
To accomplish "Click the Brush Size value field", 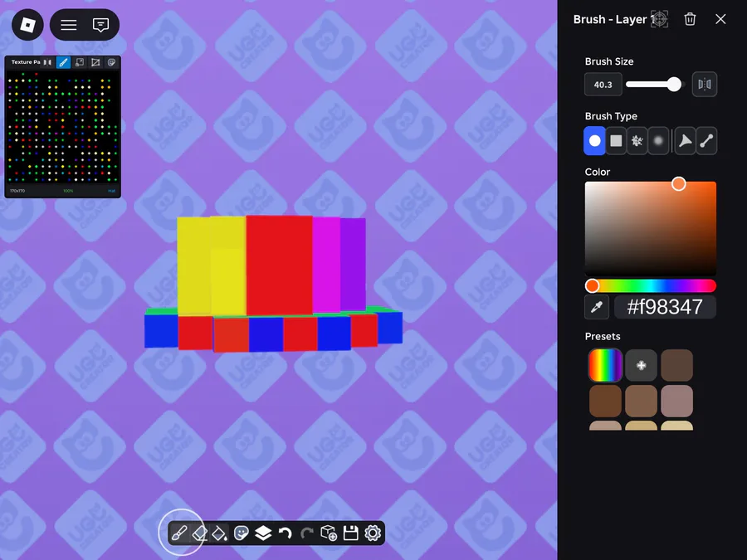I will pyautogui.click(x=603, y=85).
